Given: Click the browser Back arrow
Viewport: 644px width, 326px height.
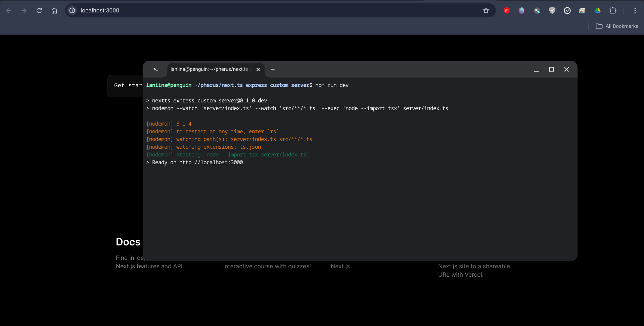Looking at the screenshot, I should pyautogui.click(x=9, y=10).
